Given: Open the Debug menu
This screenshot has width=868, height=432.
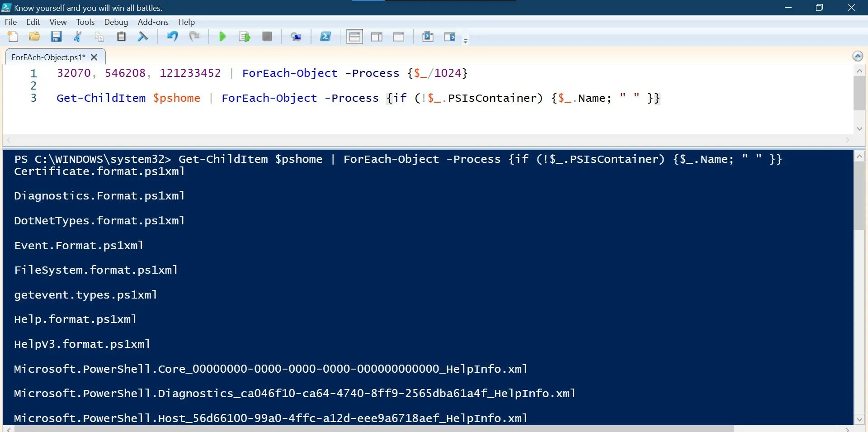Looking at the screenshot, I should [116, 22].
